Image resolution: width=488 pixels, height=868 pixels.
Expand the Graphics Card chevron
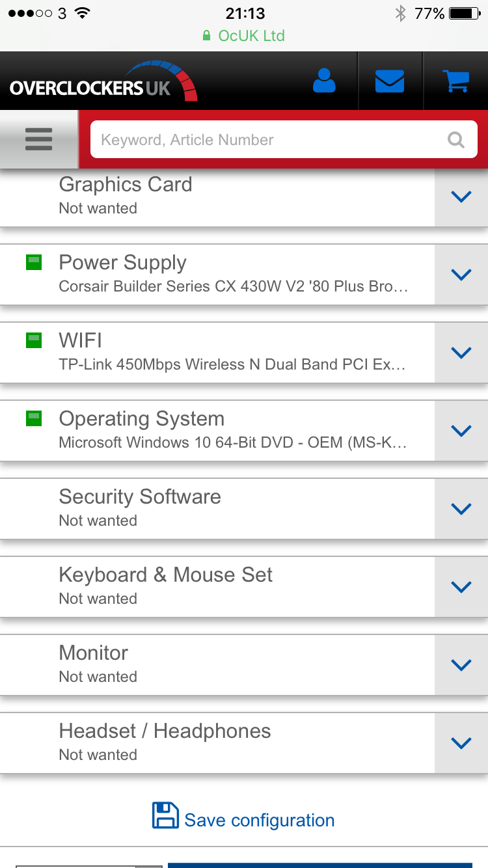(461, 197)
